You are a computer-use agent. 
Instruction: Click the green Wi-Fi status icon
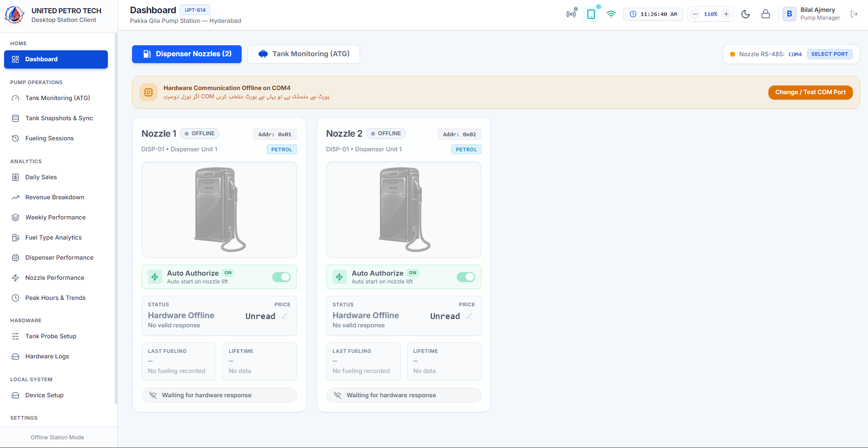coord(611,14)
